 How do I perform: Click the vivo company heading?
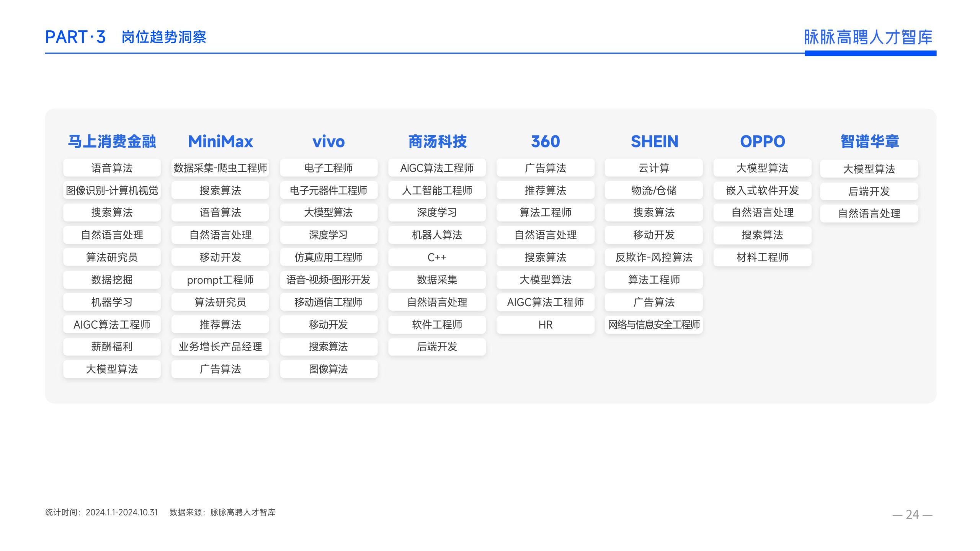(328, 142)
